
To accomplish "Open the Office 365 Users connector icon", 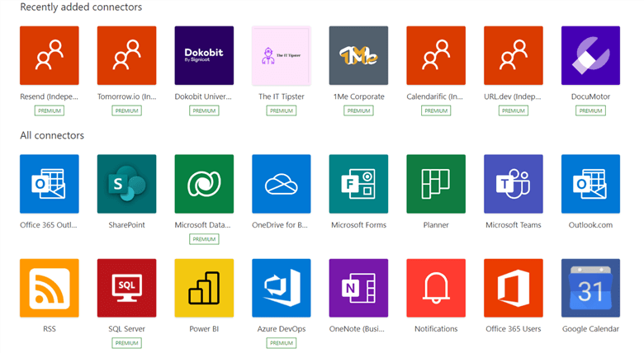I will (x=514, y=288).
